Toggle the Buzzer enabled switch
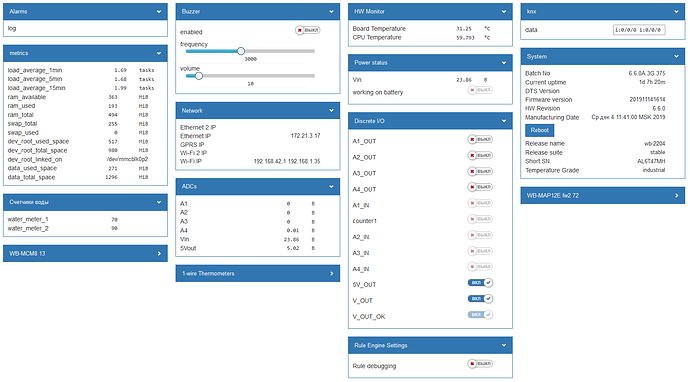 pyautogui.click(x=308, y=30)
